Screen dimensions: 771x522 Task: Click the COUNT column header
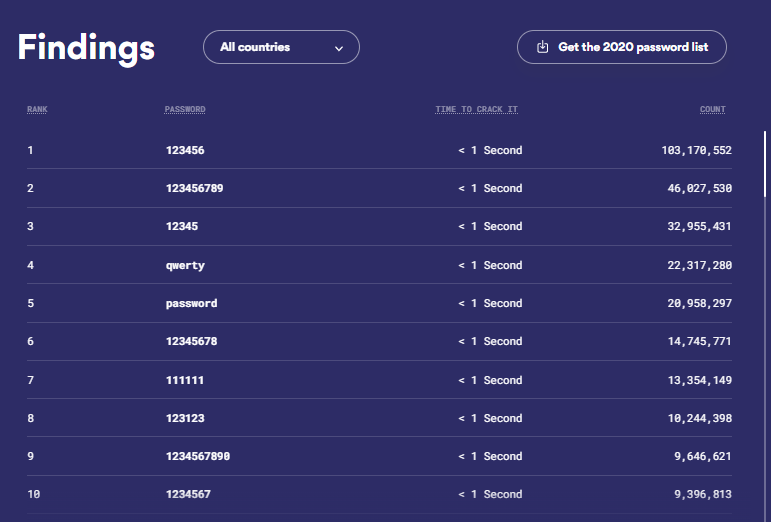713,109
